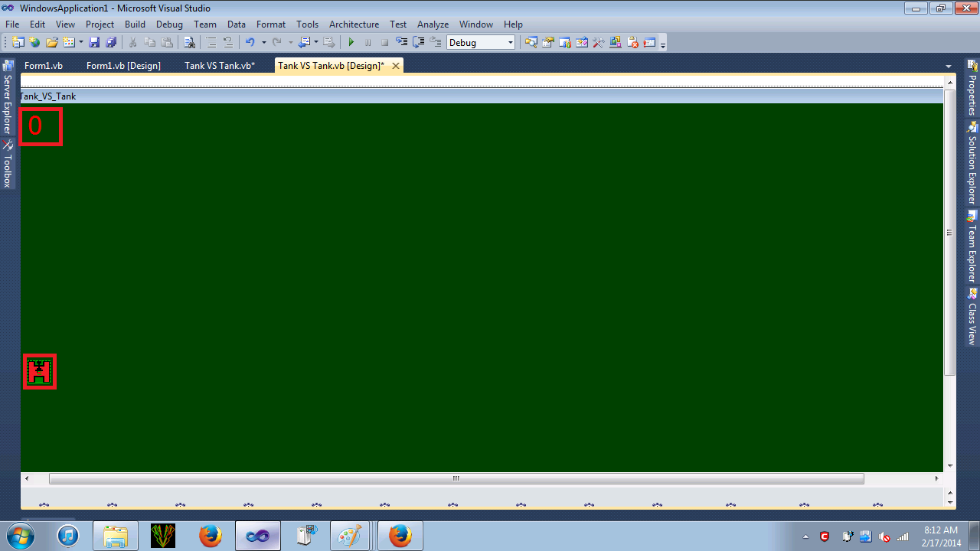This screenshot has height=551, width=980.
Task: Click the Paste clipboard icon
Action: (167, 43)
